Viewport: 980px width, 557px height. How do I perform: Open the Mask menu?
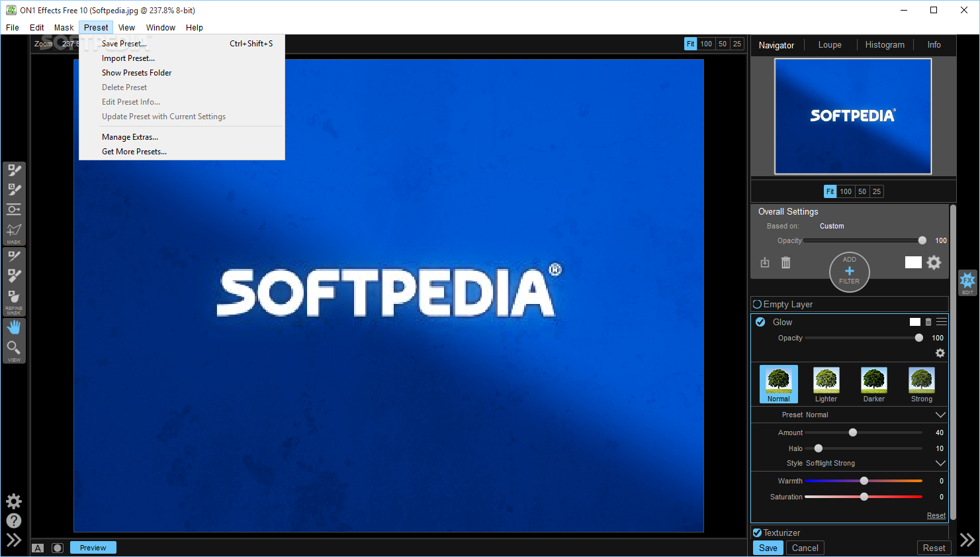click(64, 27)
